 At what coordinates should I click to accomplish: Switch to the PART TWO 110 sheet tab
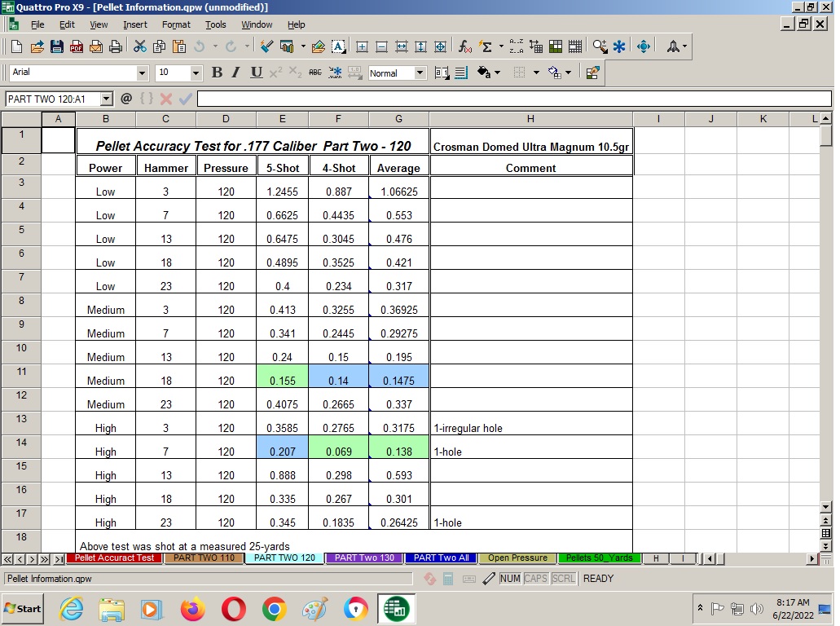205,558
